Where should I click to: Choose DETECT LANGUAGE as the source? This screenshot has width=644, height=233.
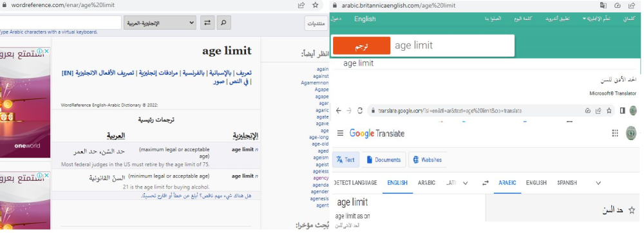pyautogui.click(x=355, y=183)
